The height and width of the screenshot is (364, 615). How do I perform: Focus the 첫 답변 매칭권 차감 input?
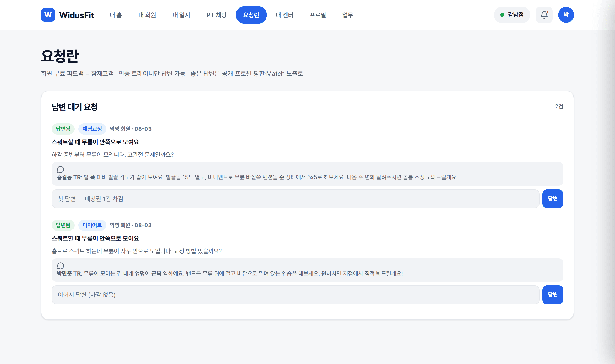tap(295, 199)
